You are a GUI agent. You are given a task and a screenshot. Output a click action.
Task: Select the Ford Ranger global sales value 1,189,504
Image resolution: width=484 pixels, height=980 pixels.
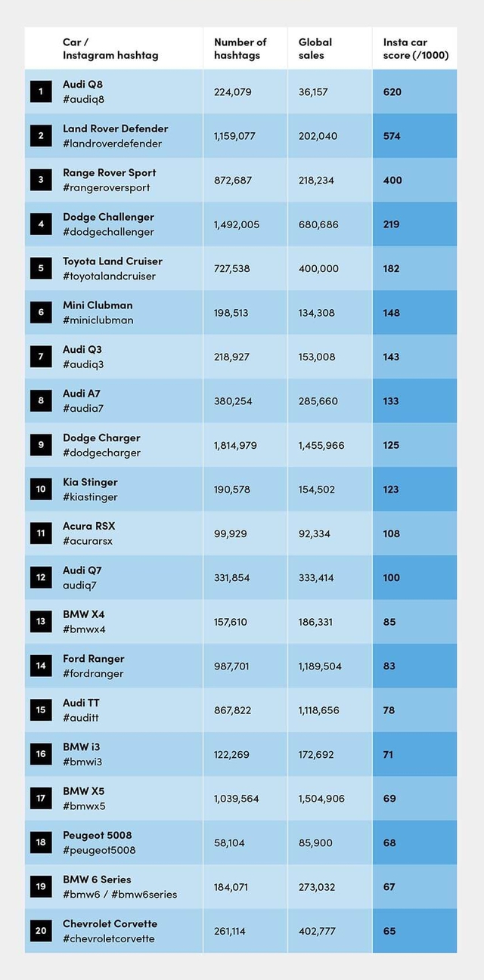pyautogui.click(x=320, y=666)
